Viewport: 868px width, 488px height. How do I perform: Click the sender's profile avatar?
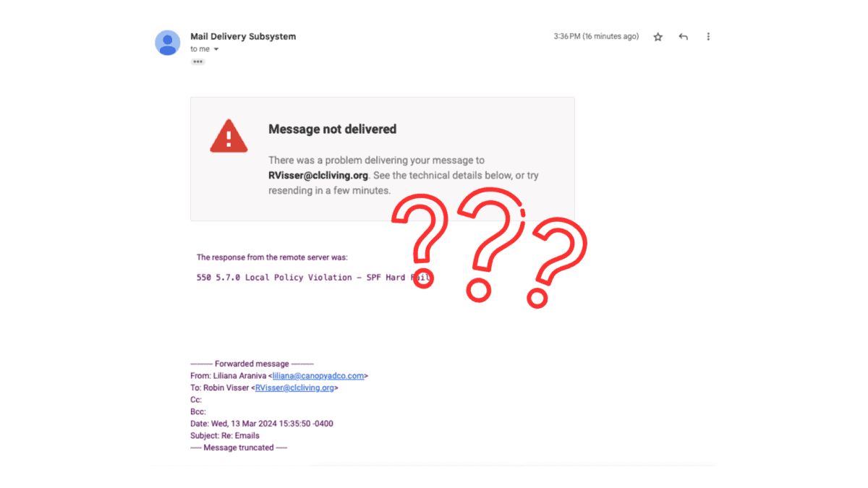pos(168,43)
